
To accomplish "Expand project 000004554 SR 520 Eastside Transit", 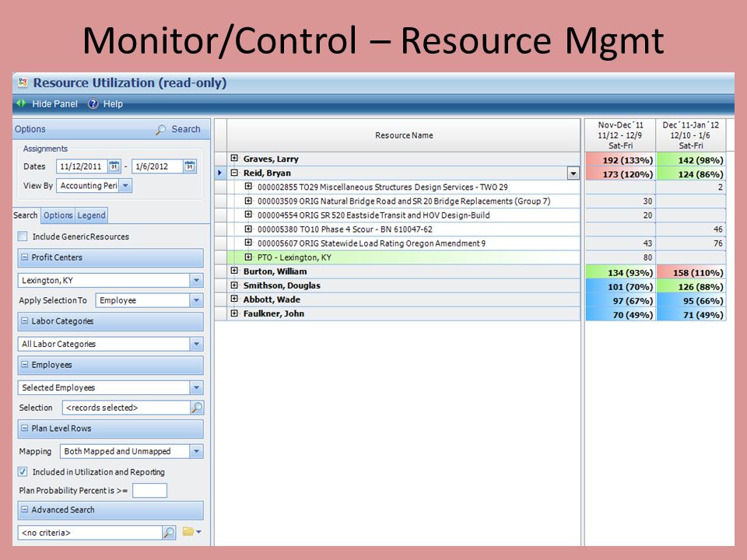I will (248, 215).
